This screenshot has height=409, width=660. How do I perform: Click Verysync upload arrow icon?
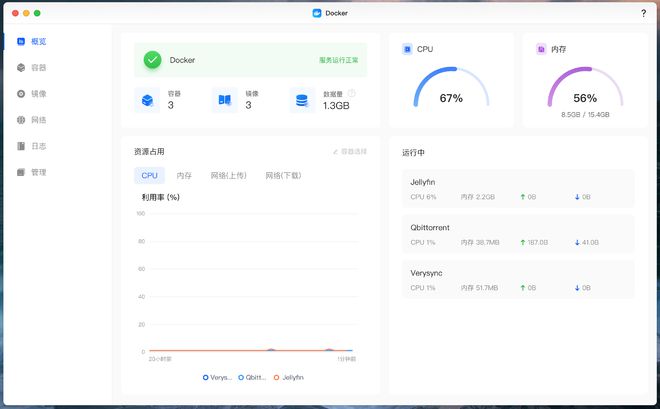coord(523,287)
